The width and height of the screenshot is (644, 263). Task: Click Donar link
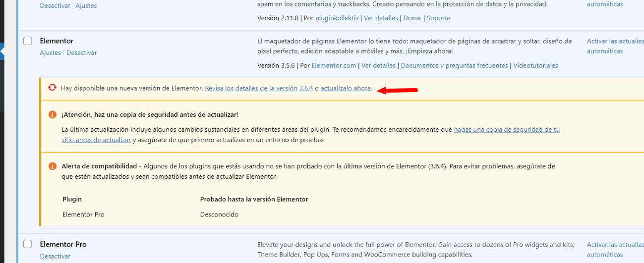point(412,18)
